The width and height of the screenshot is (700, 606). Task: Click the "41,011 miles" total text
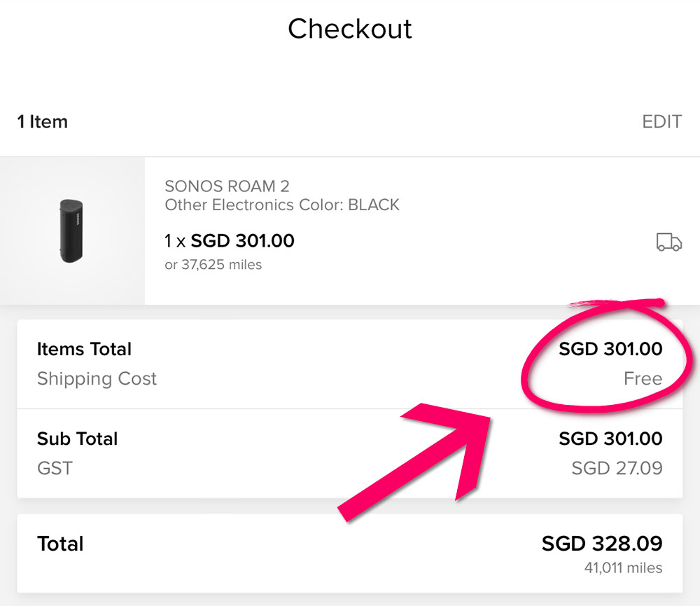pos(623,567)
